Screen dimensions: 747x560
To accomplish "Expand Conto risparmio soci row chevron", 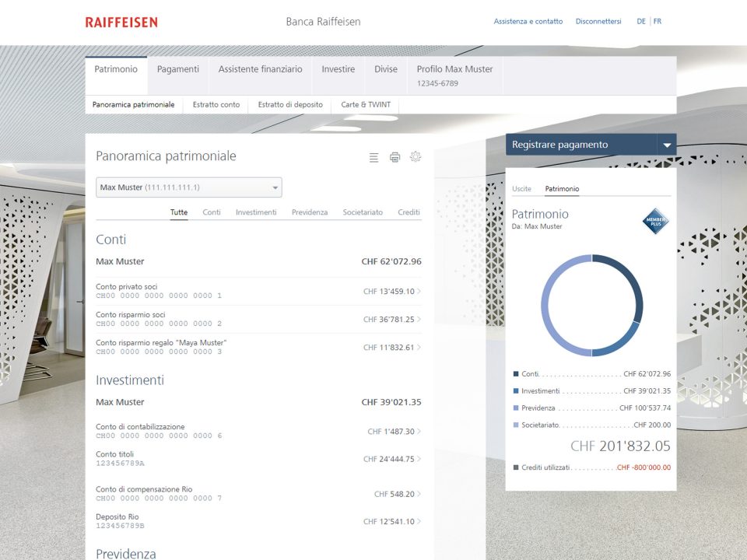I will click(x=419, y=320).
